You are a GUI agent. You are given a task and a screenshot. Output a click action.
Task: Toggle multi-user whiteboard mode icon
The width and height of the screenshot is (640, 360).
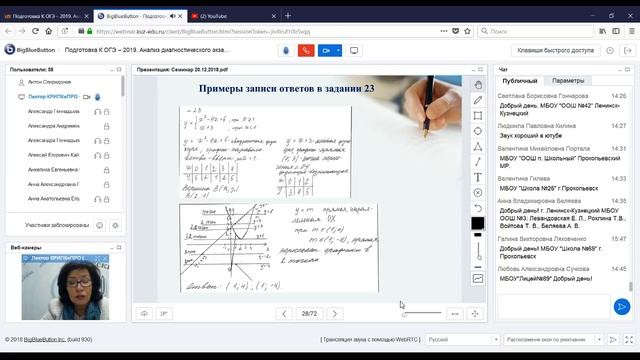pos(478,279)
